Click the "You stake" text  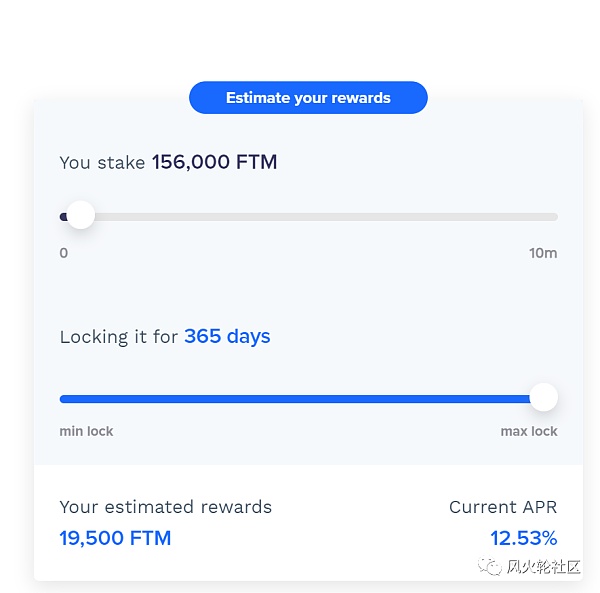[x=102, y=162]
